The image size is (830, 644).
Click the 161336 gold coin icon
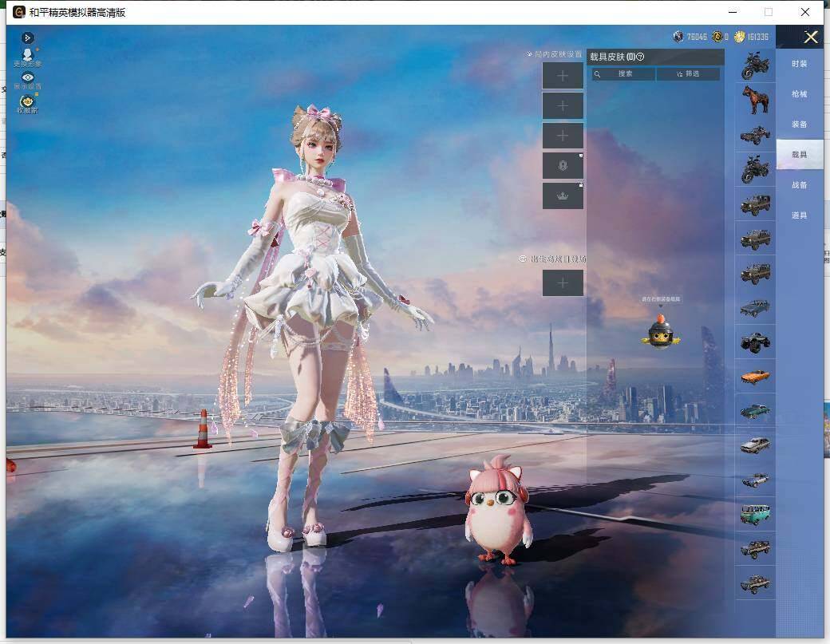point(740,37)
